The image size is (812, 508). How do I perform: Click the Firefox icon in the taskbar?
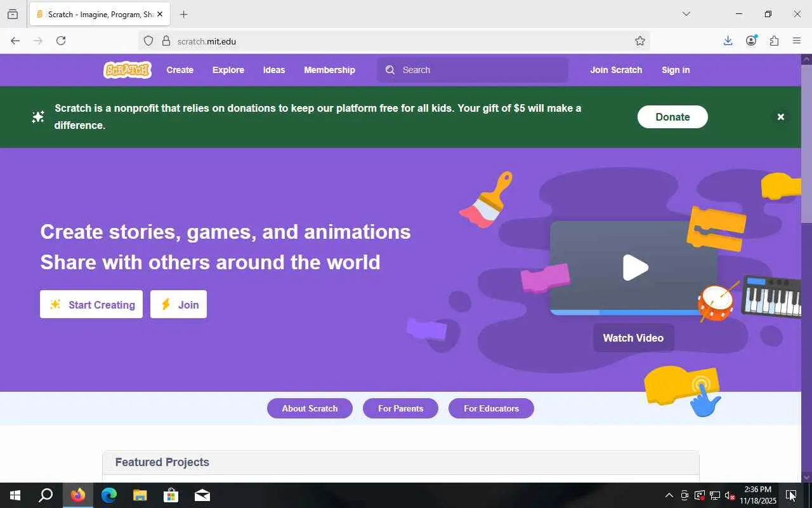click(78, 495)
